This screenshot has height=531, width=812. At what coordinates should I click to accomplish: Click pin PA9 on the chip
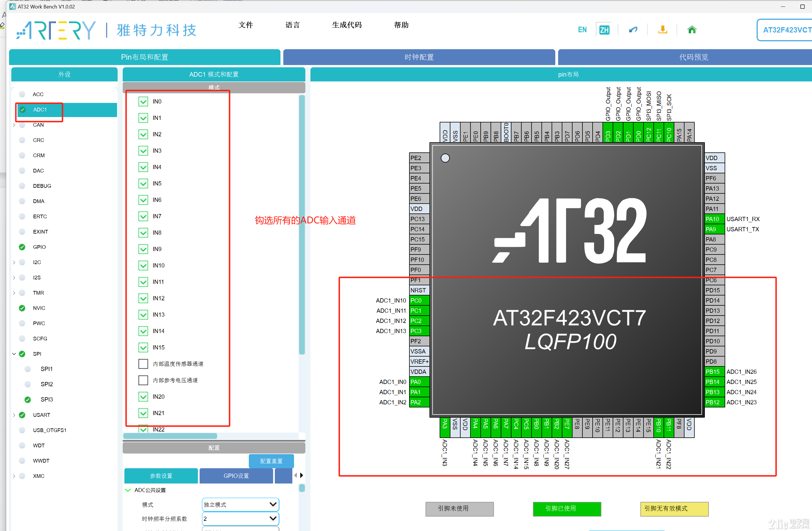click(x=714, y=229)
